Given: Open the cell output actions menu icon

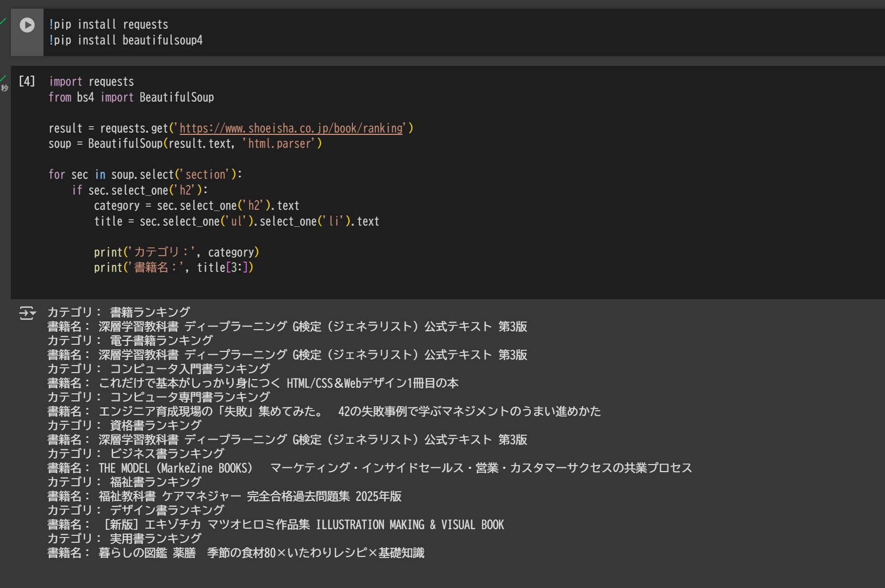Looking at the screenshot, I should (27, 313).
